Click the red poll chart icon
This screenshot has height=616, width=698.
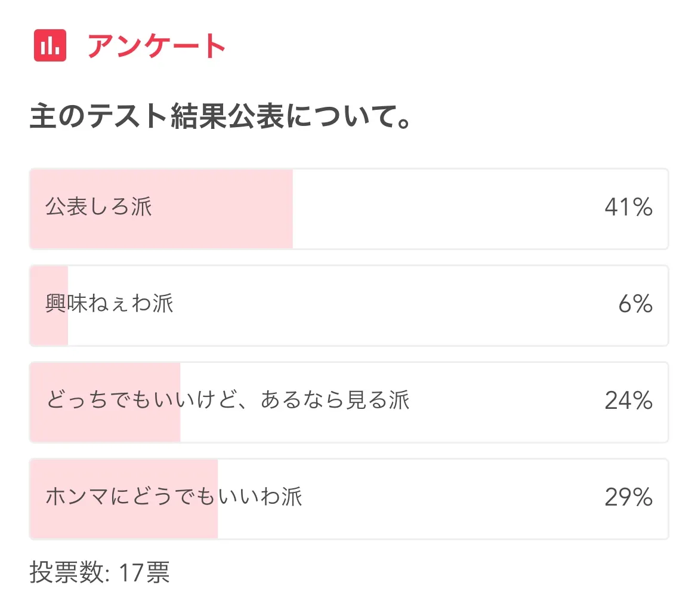[50, 45]
